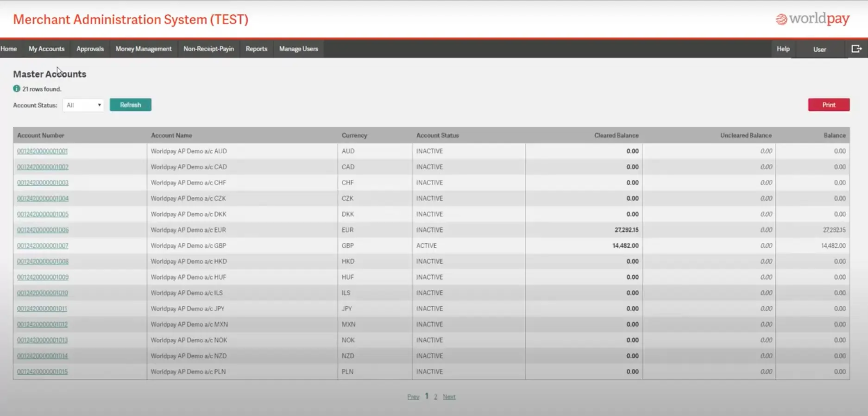Click Worldpay AP Demo a/c NZD name

coord(189,356)
